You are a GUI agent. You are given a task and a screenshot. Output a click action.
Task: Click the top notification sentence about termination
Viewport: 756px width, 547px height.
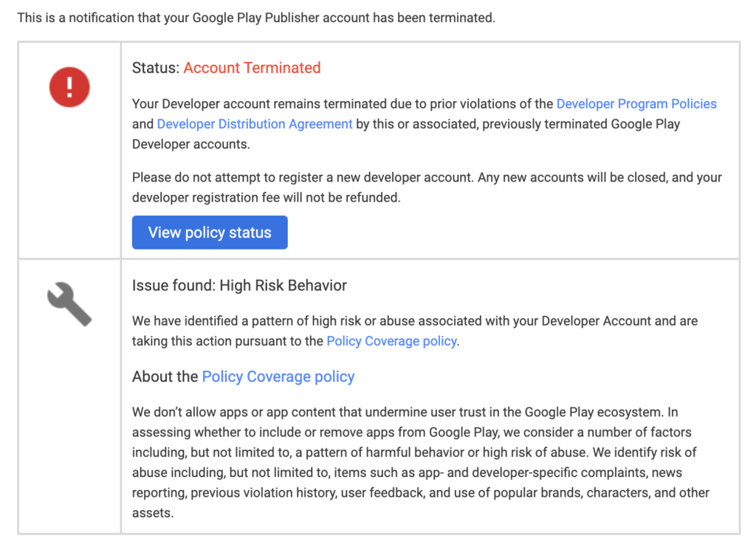point(256,17)
